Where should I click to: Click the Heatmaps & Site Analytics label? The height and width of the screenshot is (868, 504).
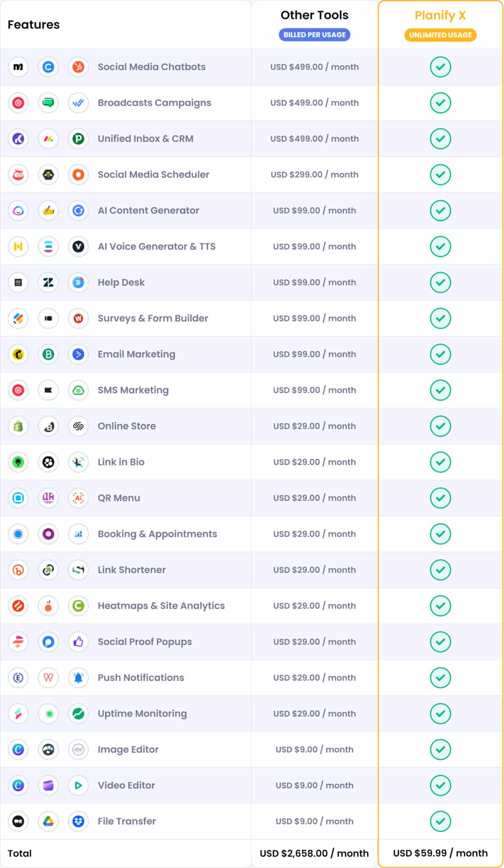click(x=161, y=606)
